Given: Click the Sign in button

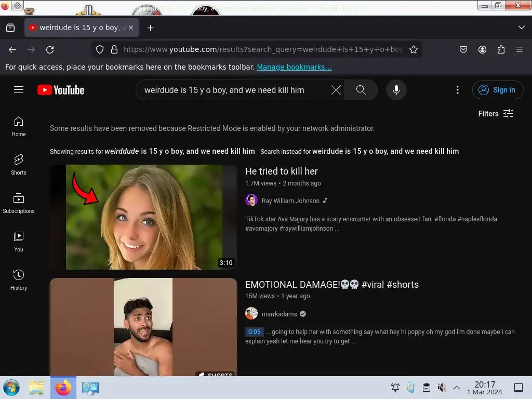Looking at the screenshot, I should tap(498, 90).
